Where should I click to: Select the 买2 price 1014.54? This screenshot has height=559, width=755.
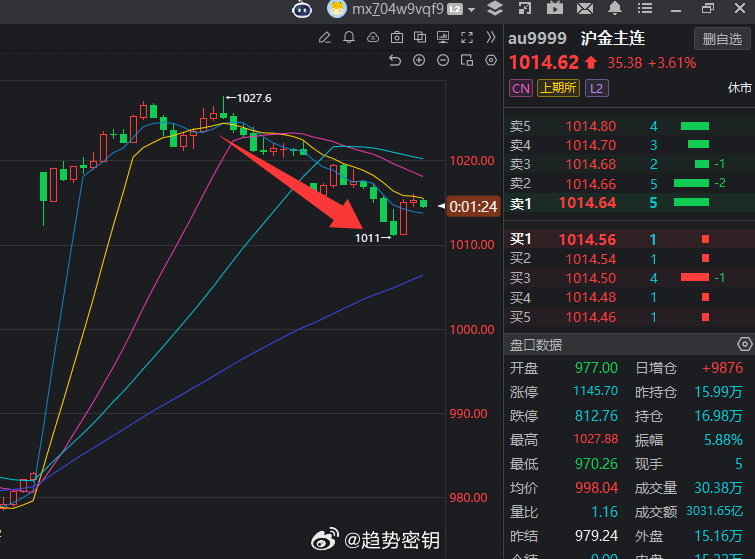tap(591, 259)
